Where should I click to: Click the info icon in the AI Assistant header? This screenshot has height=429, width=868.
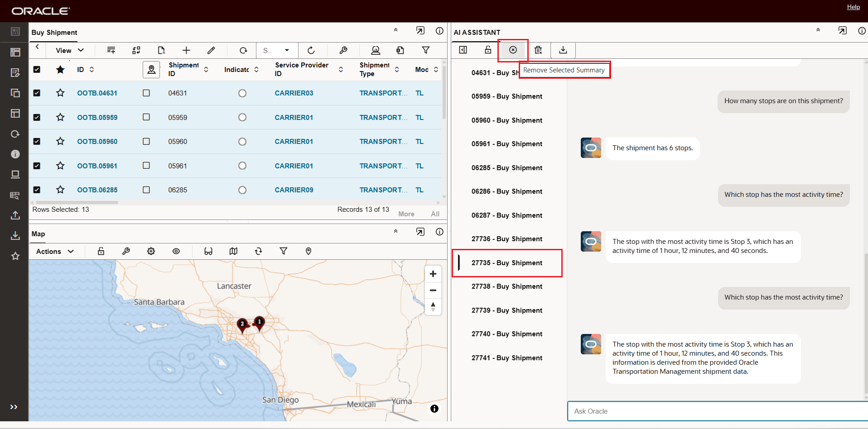862,31
